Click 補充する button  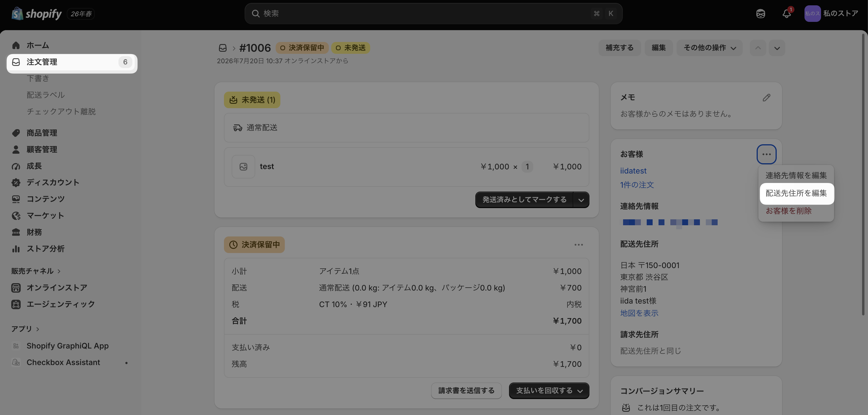[x=619, y=48]
